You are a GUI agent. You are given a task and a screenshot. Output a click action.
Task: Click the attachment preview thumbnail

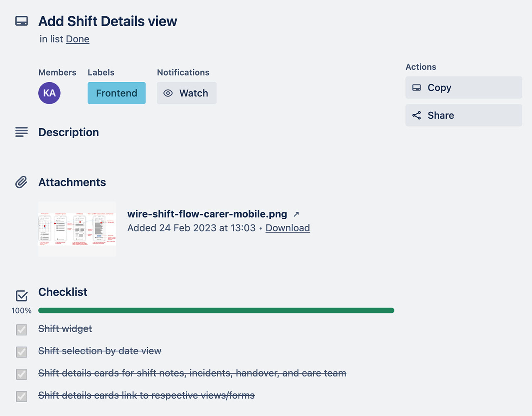click(77, 228)
